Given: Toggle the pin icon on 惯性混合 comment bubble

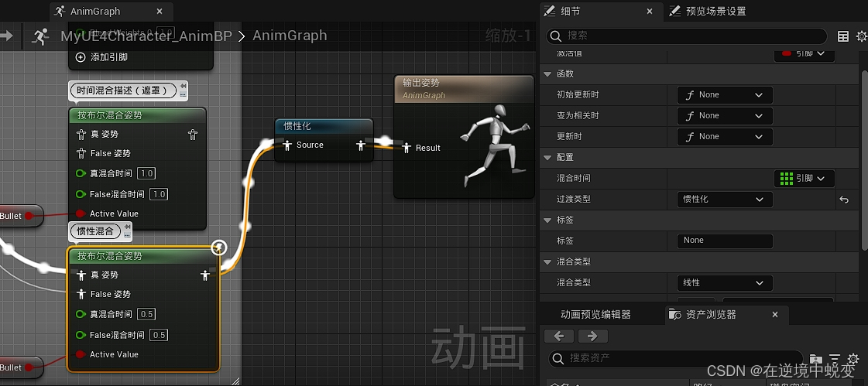Looking at the screenshot, I should point(127,227).
